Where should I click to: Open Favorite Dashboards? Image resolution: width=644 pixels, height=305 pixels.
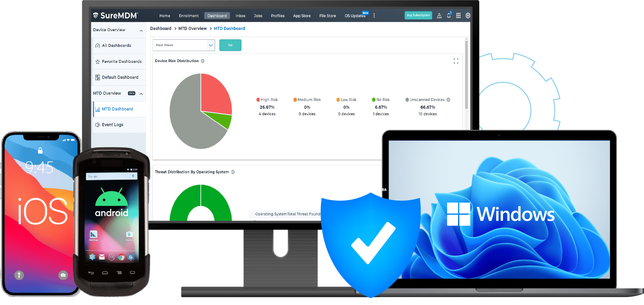(119, 61)
